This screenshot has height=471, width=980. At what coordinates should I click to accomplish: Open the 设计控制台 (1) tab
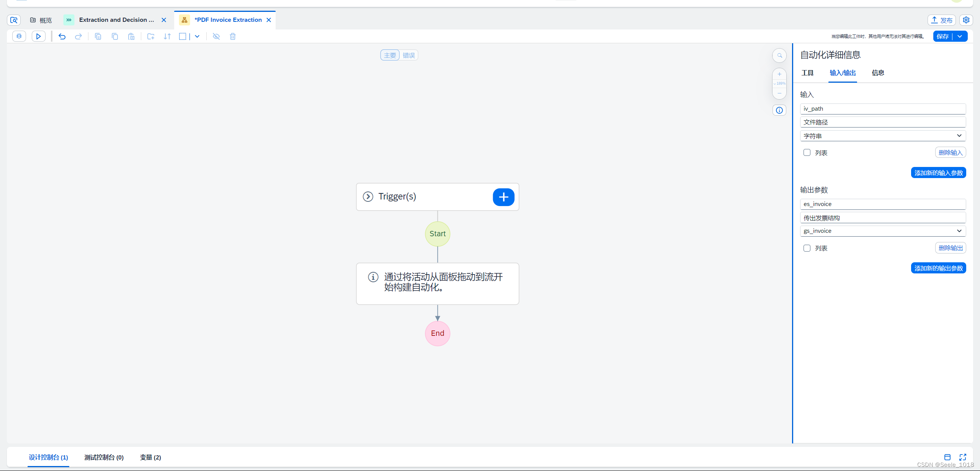(x=48, y=457)
